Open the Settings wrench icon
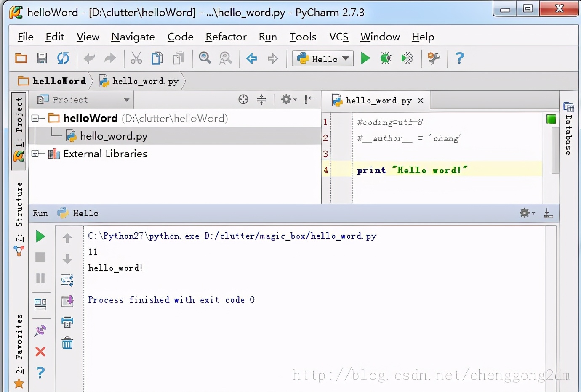 tap(434, 58)
